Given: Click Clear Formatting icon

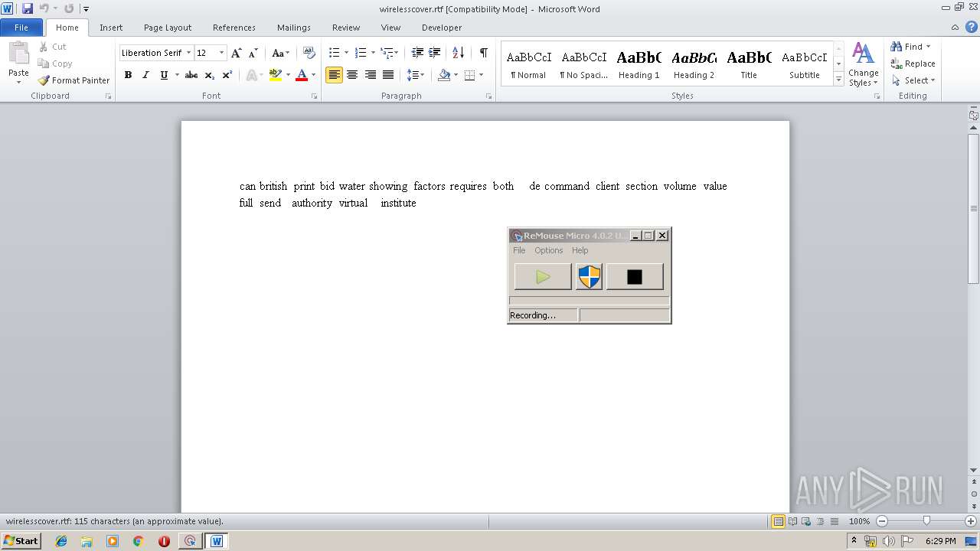Looking at the screenshot, I should pos(309,53).
